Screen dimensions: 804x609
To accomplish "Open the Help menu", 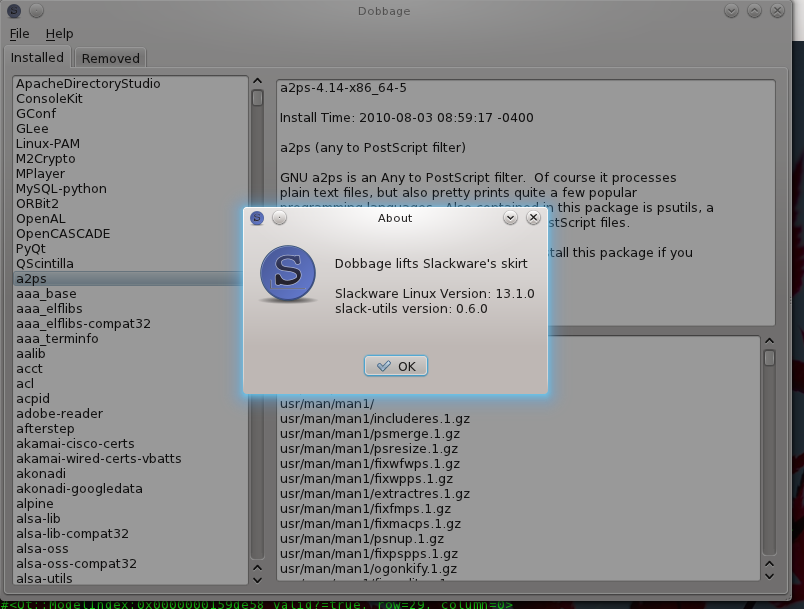I will [59, 34].
